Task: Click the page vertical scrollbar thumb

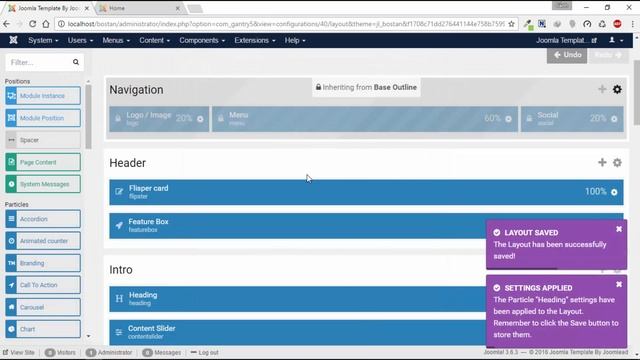Action: (x=636, y=93)
